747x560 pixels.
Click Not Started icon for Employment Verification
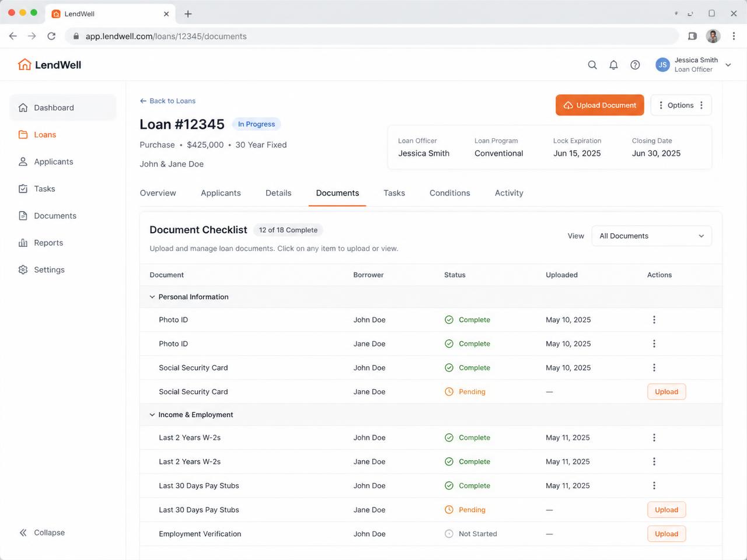point(449,534)
